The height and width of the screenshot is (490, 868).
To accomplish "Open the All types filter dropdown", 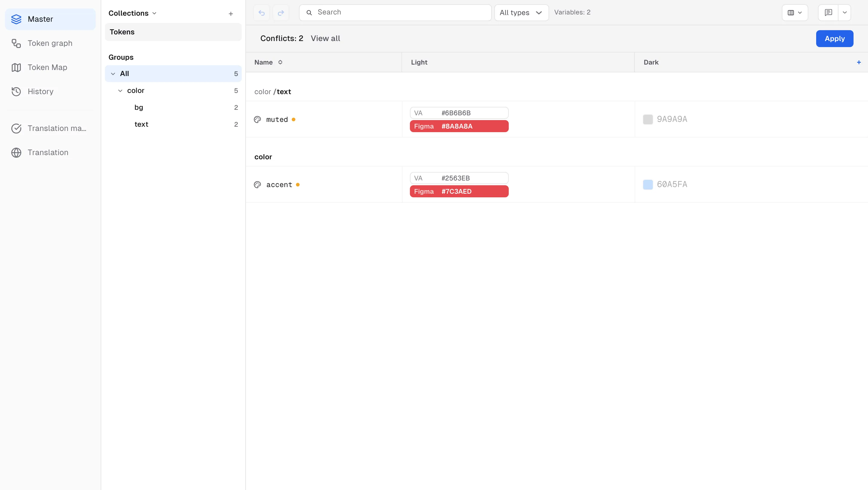I will (x=521, y=13).
